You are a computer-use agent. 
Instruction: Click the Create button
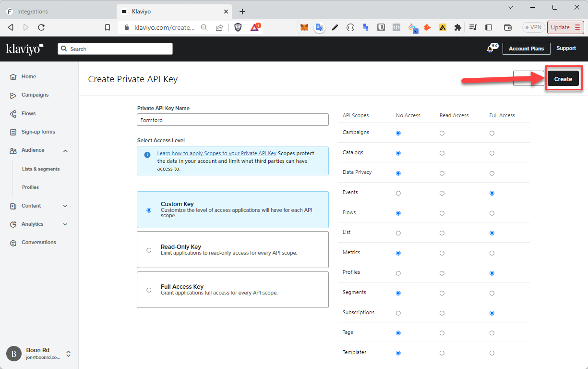pos(563,79)
